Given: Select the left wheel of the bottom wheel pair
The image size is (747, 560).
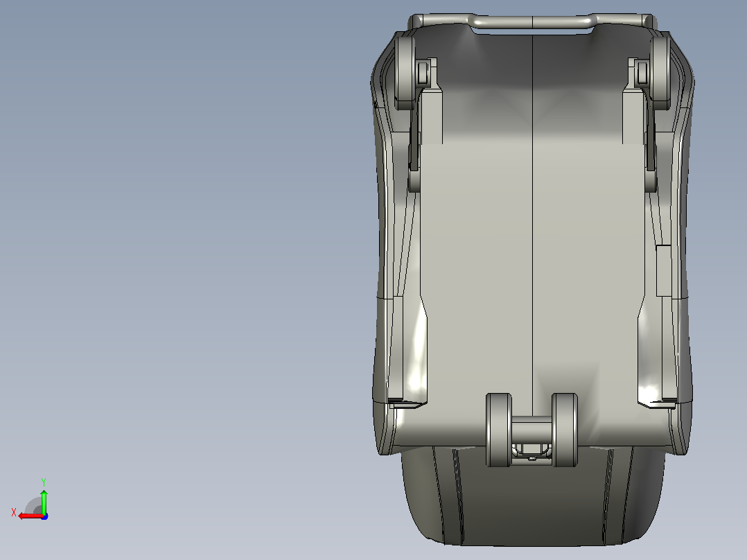Looking at the screenshot, I should [x=498, y=430].
